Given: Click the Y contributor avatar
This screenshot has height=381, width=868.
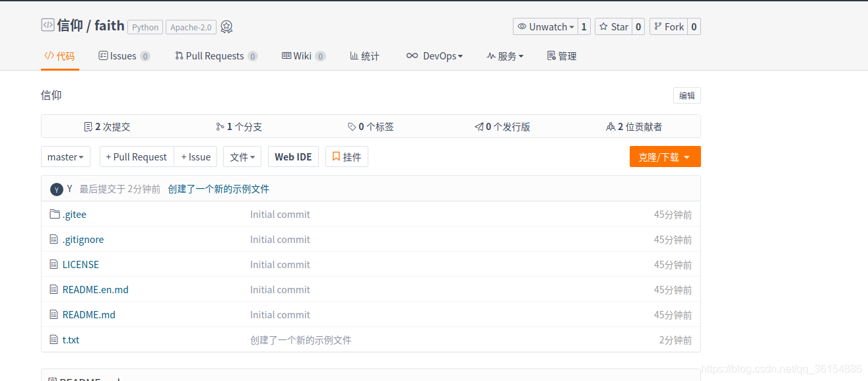Looking at the screenshot, I should (x=57, y=190).
